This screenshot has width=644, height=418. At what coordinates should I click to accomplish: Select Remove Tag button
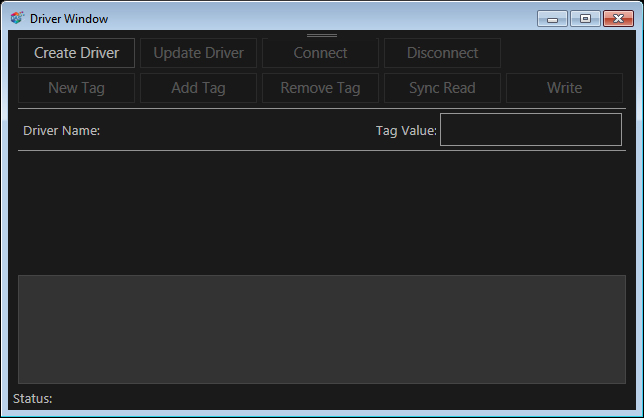[320, 88]
